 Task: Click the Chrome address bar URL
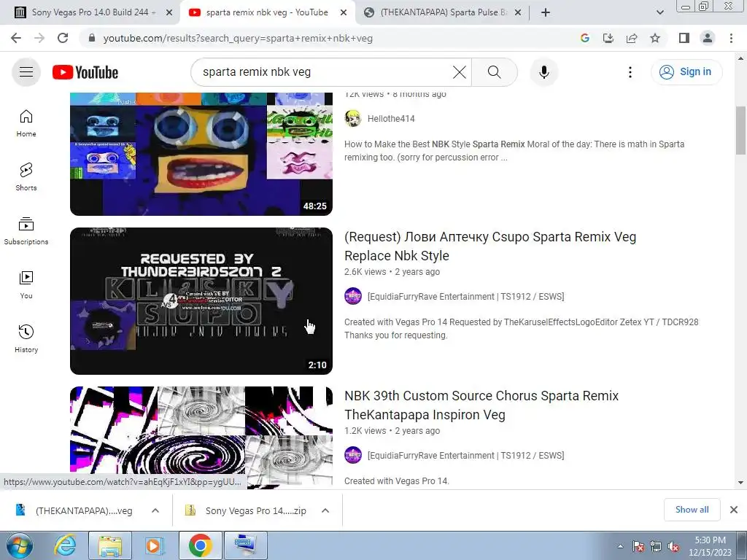tap(239, 38)
